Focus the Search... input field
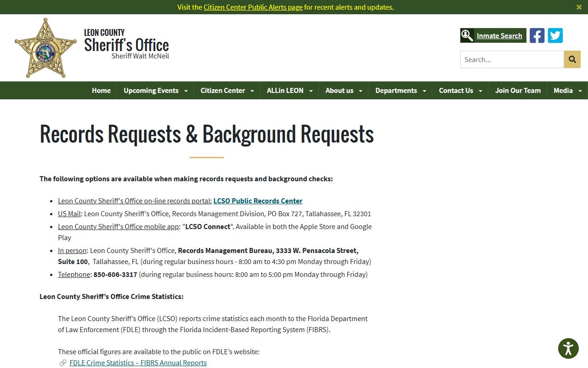The height and width of the screenshot is (368, 588). tap(512, 59)
